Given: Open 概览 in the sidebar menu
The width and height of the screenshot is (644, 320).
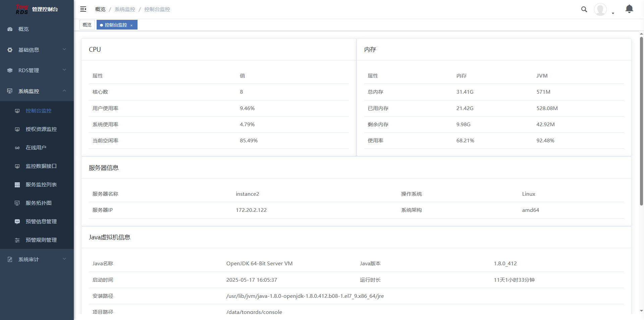Looking at the screenshot, I should tap(37, 29).
